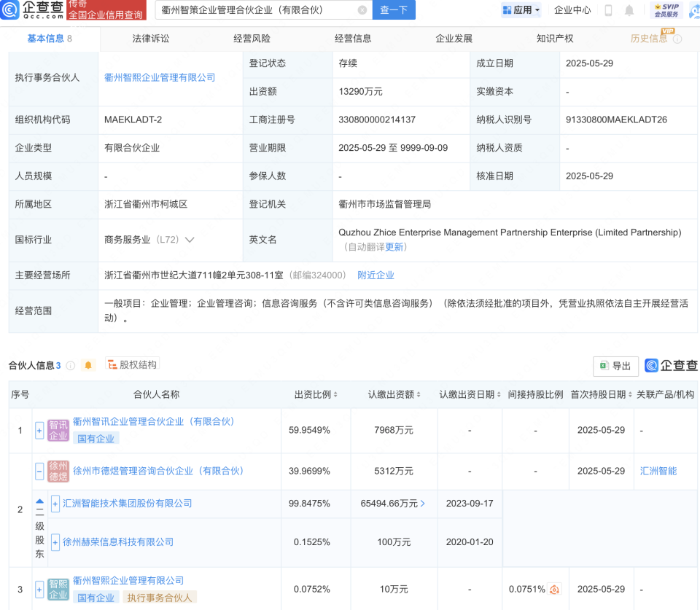Open the 汇洲智能 related product link
The width and height of the screenshot is (700, 610).
click(658, 472)
